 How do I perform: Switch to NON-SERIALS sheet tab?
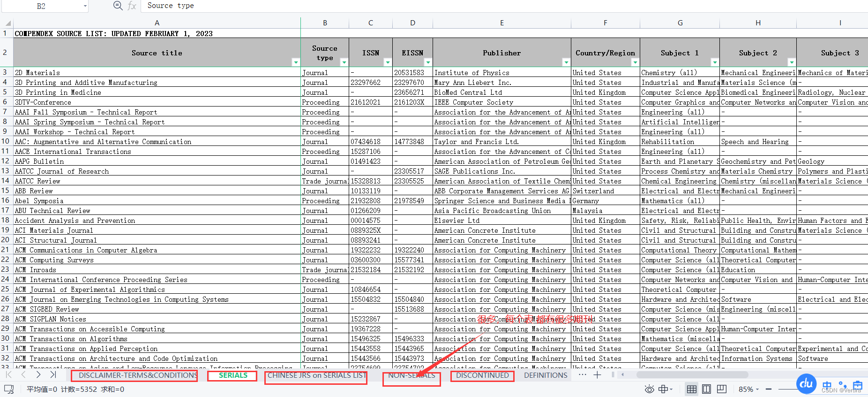(x=412, y=375)
